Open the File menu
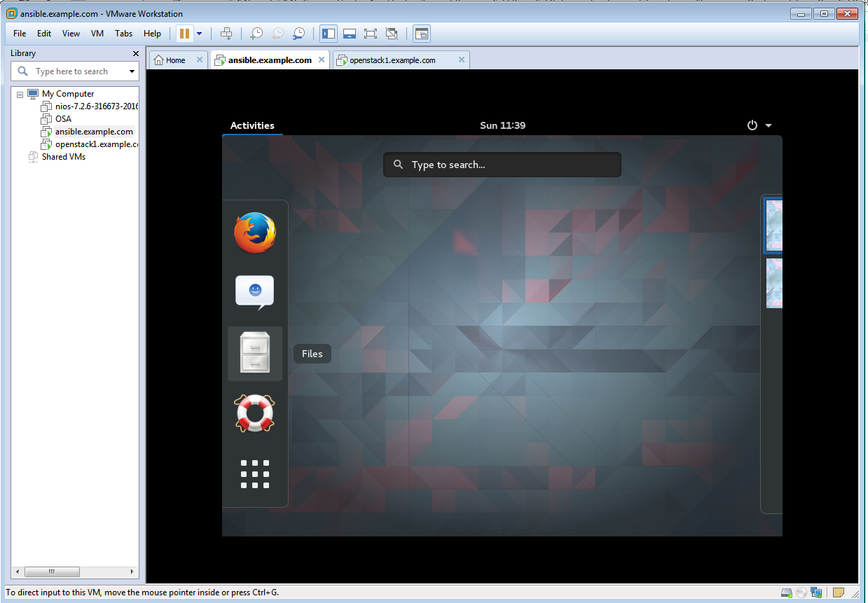868x603 pixels. pos(20,33)
